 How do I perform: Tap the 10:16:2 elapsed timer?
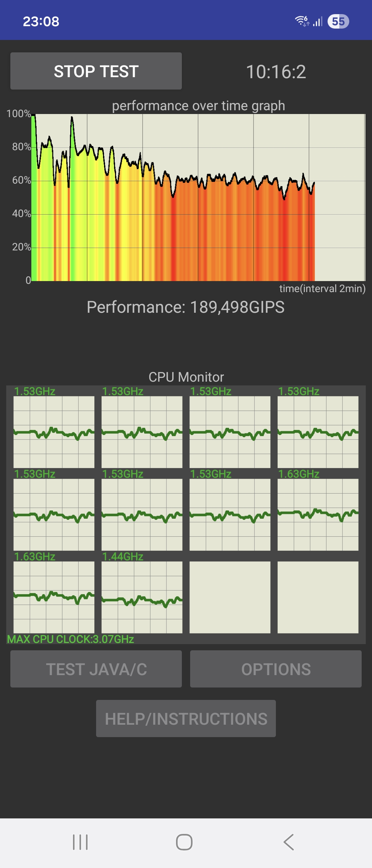click(276, 72)
